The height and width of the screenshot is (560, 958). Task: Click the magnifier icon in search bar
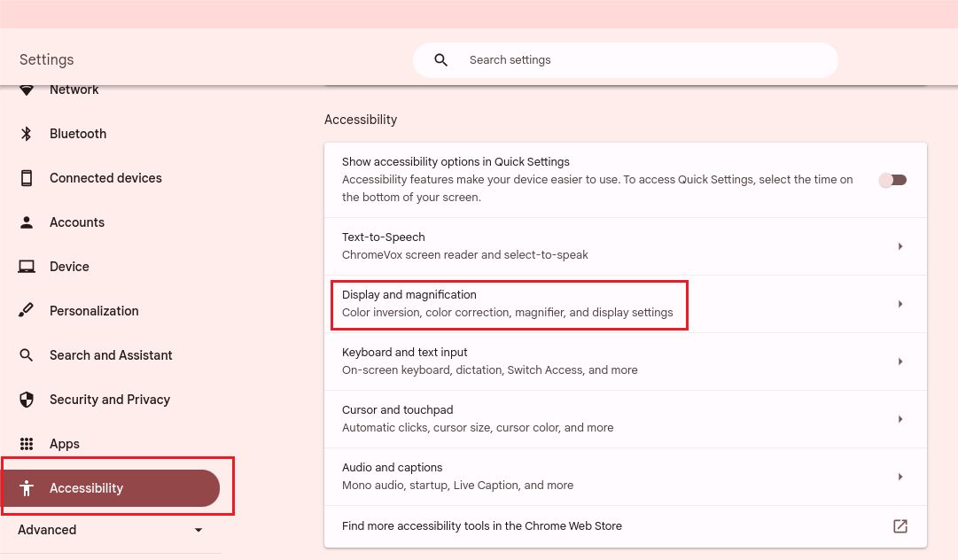tap(440, 59)
